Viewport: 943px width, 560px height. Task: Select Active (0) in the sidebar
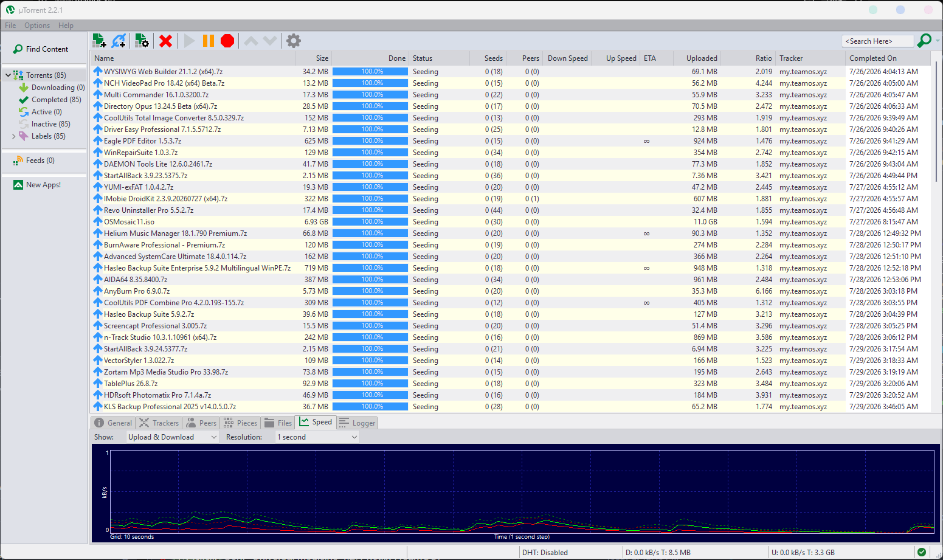(x=41, y=112)
